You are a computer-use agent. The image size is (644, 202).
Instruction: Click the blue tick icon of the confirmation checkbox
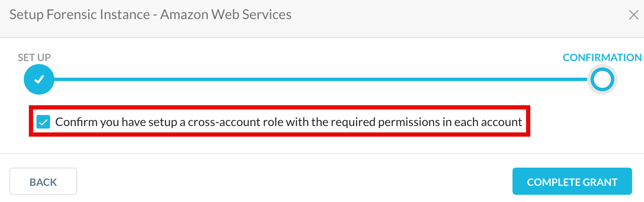click(43, 123)
